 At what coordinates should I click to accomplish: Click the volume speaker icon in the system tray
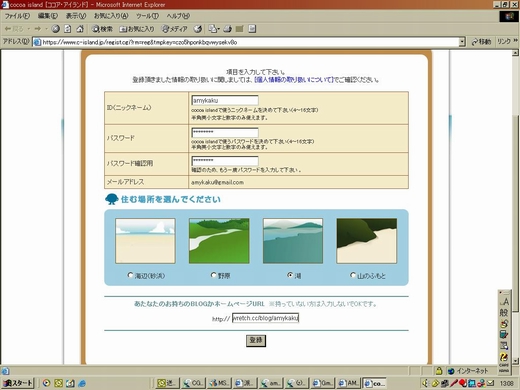425,383
